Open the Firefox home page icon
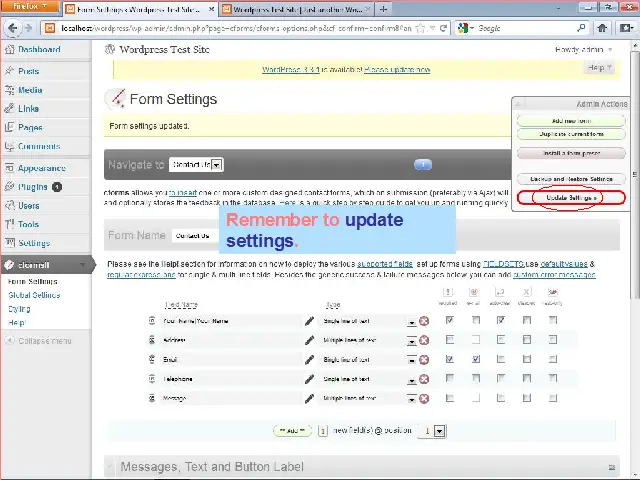The height and width of the screenshot is (480, 640). pos(602,28)
